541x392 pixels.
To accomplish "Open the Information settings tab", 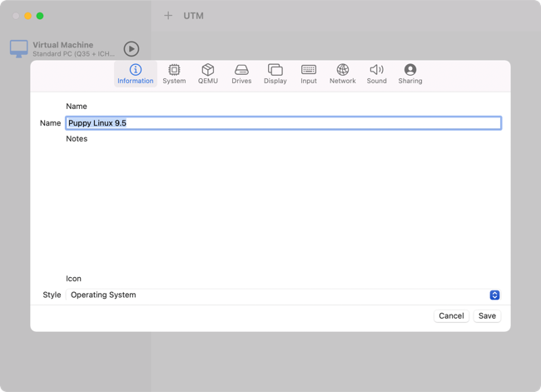I will click(135, 74).
